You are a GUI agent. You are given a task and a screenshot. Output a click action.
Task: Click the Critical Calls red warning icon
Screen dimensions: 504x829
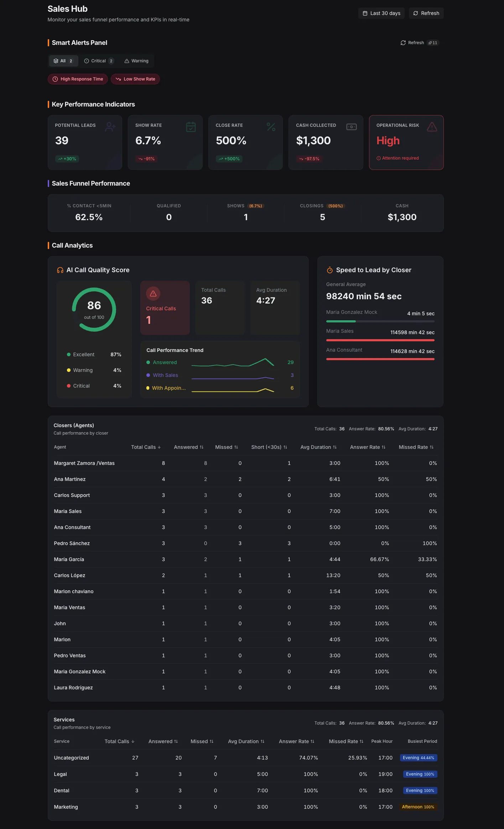tap(153, 294)
